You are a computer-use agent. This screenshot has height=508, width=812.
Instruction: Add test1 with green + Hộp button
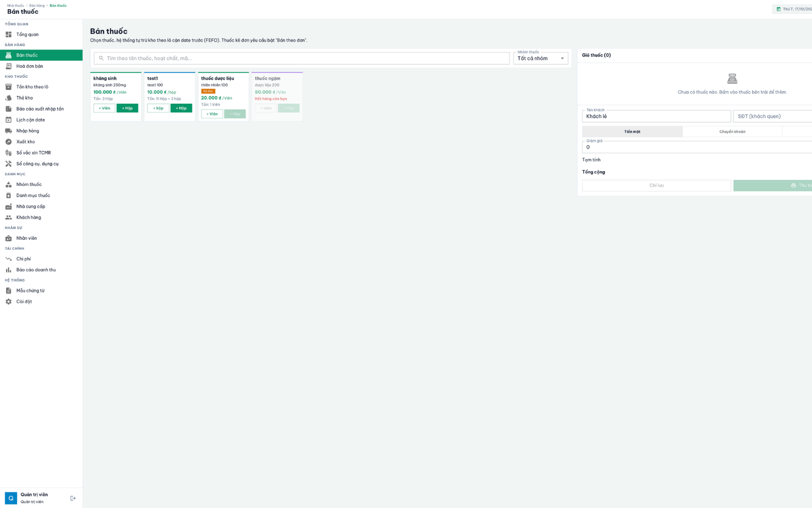click(x=181, y=108)
